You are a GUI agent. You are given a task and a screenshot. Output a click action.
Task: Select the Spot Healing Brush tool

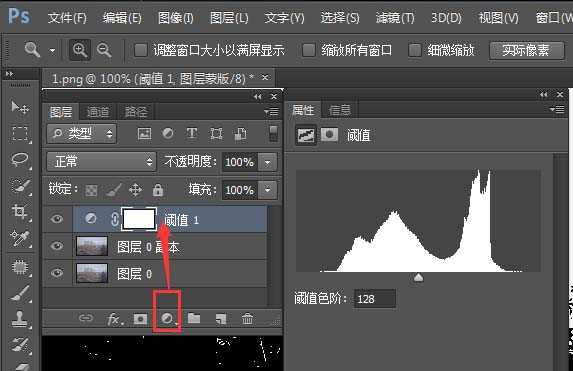(20, 267)
